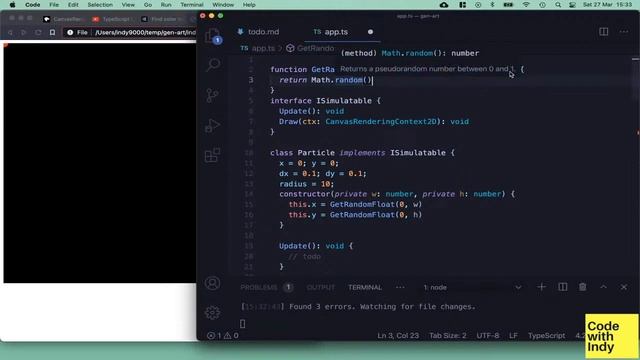Image resolution: width=640 pixels, height=360 pixels.
Task: Open the Accounts menu icon
Action: coord(213,283)
